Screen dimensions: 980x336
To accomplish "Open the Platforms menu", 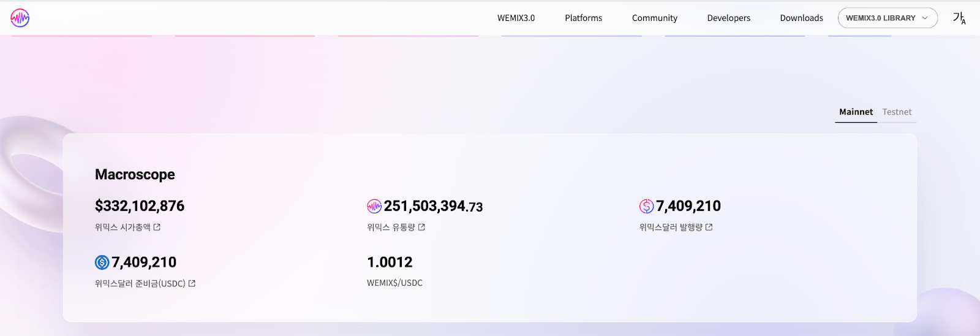I will (583, 18).
